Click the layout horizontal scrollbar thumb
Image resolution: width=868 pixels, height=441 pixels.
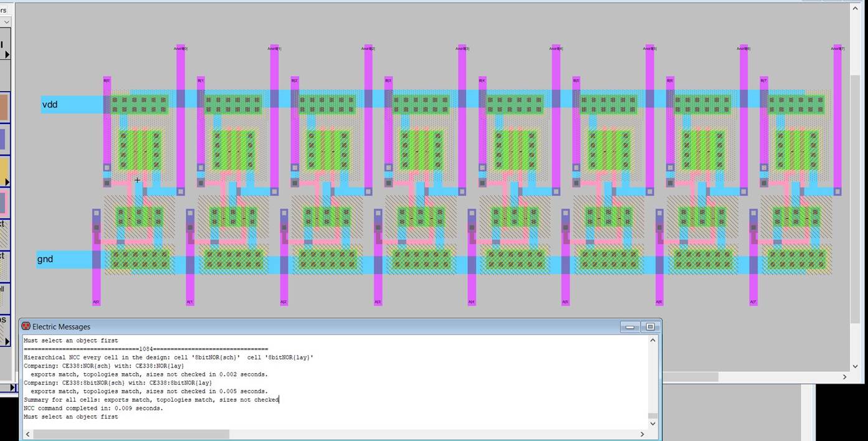(690, 377)
